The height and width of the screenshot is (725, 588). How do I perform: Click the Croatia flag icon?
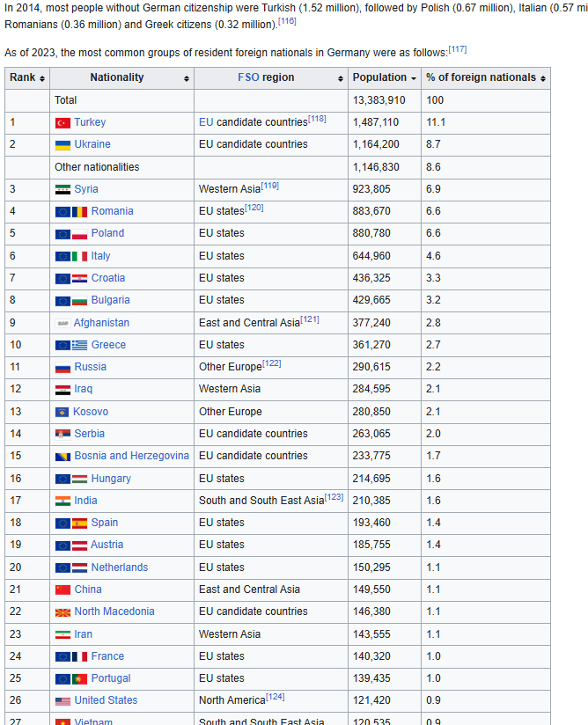(x=79, y=278)
